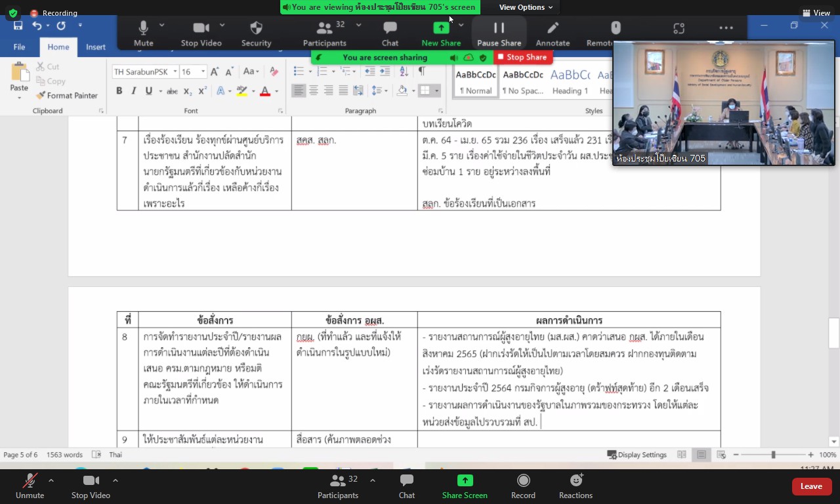
Task: Expand the font size 16 dropdown
Action: pos(203,72)
